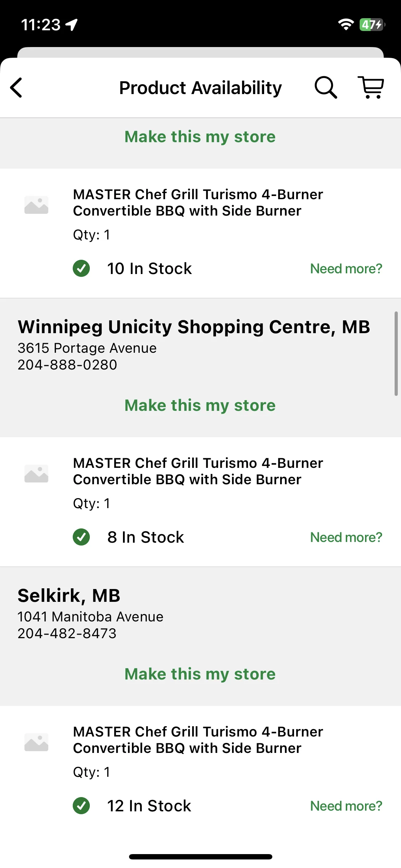Open the shopping cart icon
Image resolution: width=401 pixels, height=868 pixels.
[371, 87]
